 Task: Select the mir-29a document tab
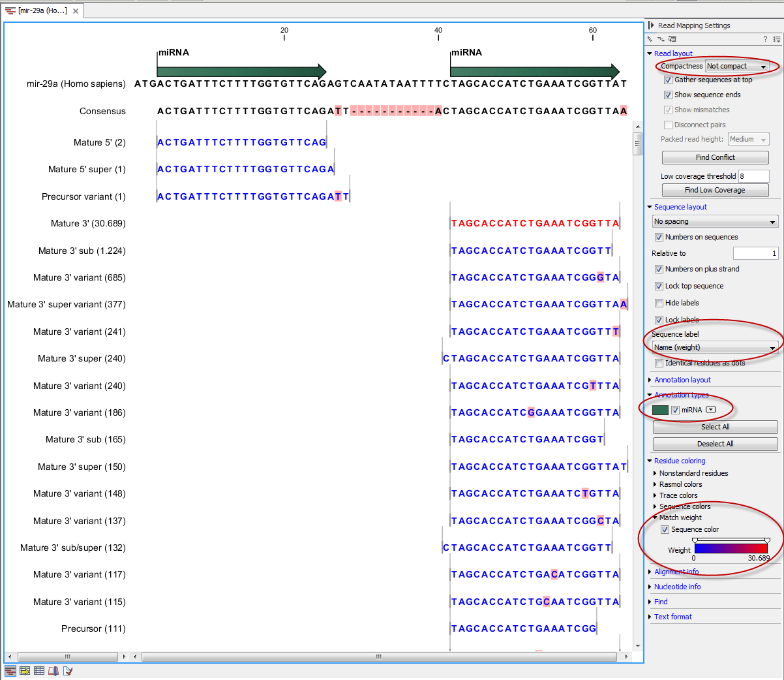42,10
